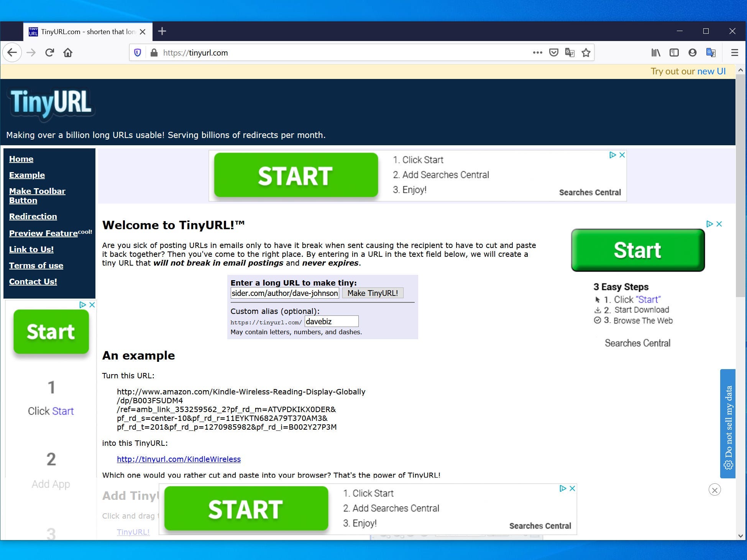747x560 pixels.
Task: Click the translate extension toolbar icon
Action: [711, 53]
